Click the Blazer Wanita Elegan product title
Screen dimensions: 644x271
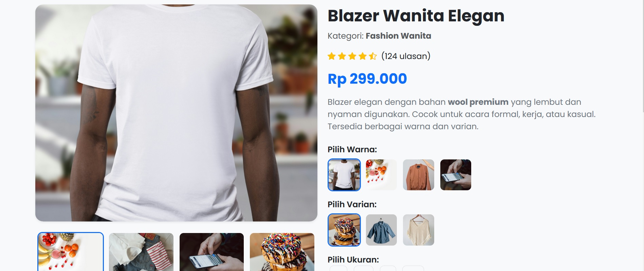416,16
